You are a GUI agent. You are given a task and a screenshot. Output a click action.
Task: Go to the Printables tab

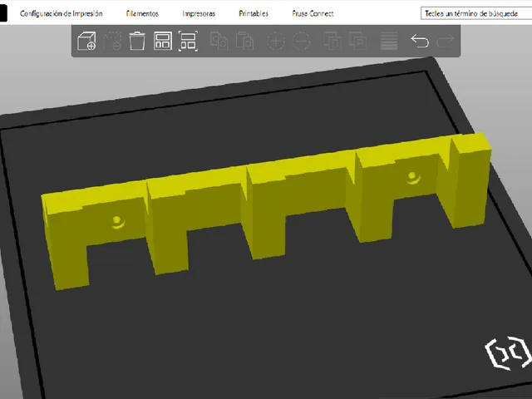coord(254,13)
